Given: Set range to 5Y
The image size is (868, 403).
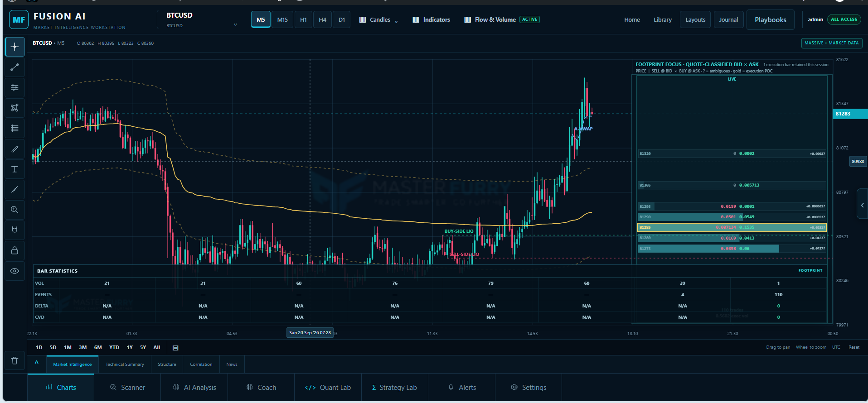Looking at the screenshot, I should [143, 347].
